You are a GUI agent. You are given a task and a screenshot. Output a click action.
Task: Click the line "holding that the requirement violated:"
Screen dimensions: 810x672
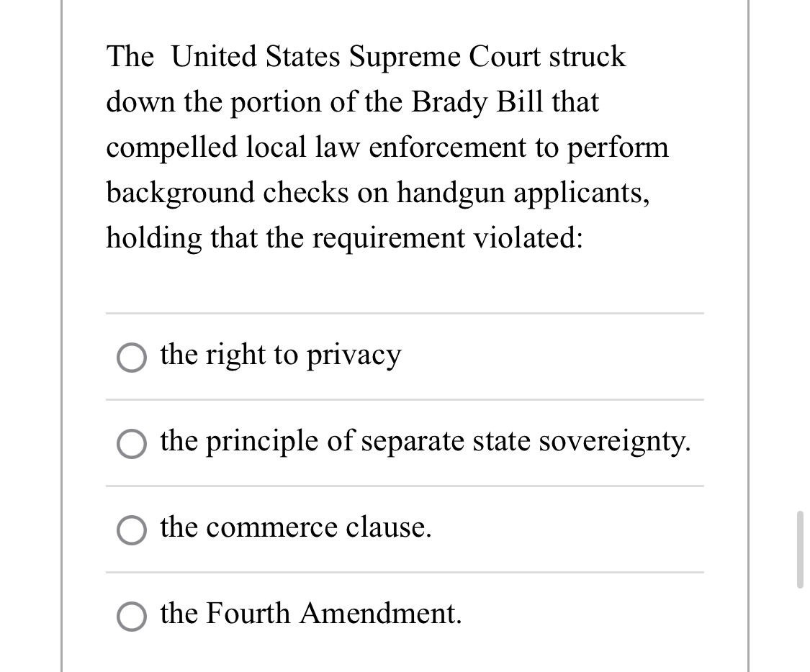345,238
